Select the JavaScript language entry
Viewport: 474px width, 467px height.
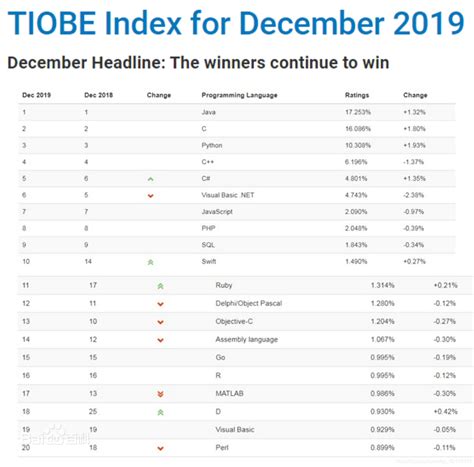(x=217, y=212)
